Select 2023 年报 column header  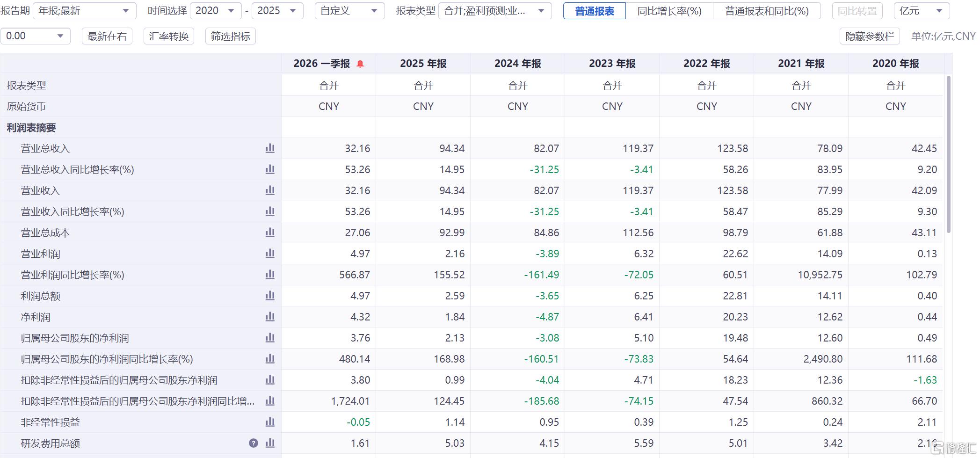612,64
